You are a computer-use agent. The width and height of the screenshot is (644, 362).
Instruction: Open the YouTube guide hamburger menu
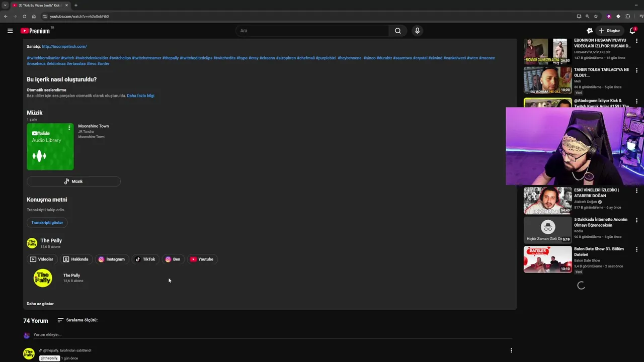[x=10, y=31]
